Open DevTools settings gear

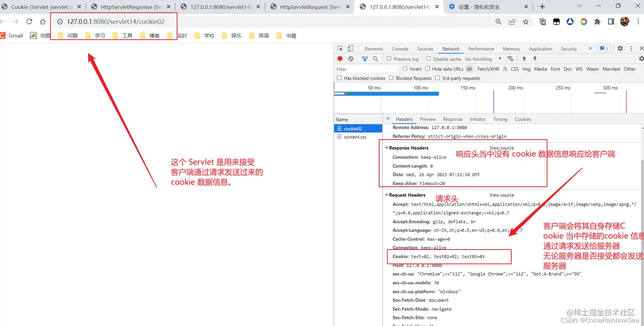point(620,49)
